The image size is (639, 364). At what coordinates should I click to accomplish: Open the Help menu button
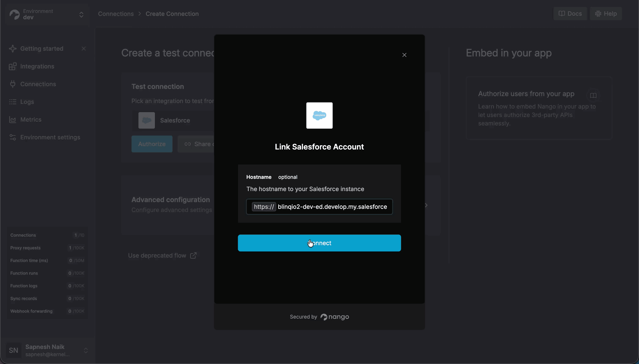click(x=606, y=14)
